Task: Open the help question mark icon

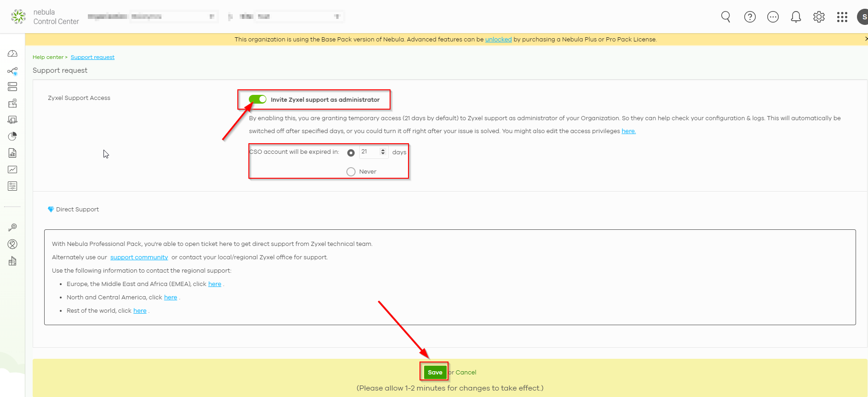Action: 750,17
